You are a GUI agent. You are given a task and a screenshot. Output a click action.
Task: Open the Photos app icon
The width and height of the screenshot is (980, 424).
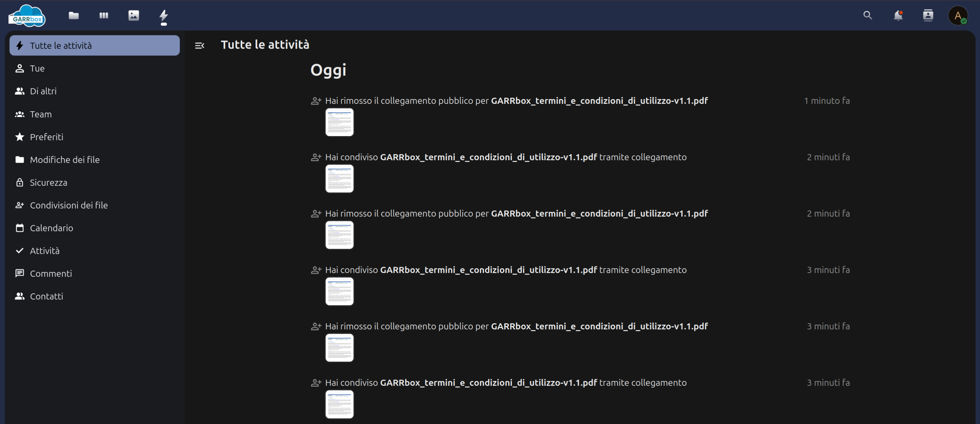[133, 16]
